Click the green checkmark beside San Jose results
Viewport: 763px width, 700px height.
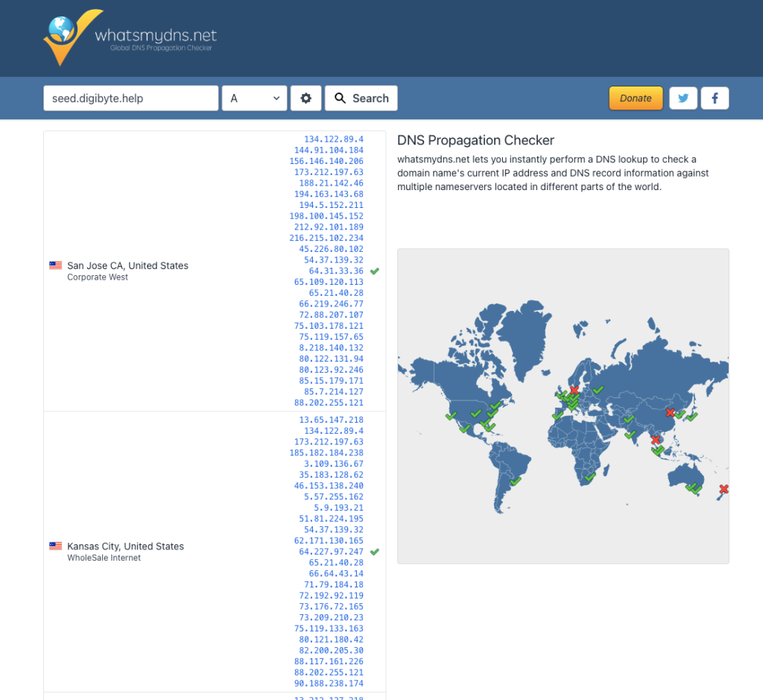pos(375,271)
